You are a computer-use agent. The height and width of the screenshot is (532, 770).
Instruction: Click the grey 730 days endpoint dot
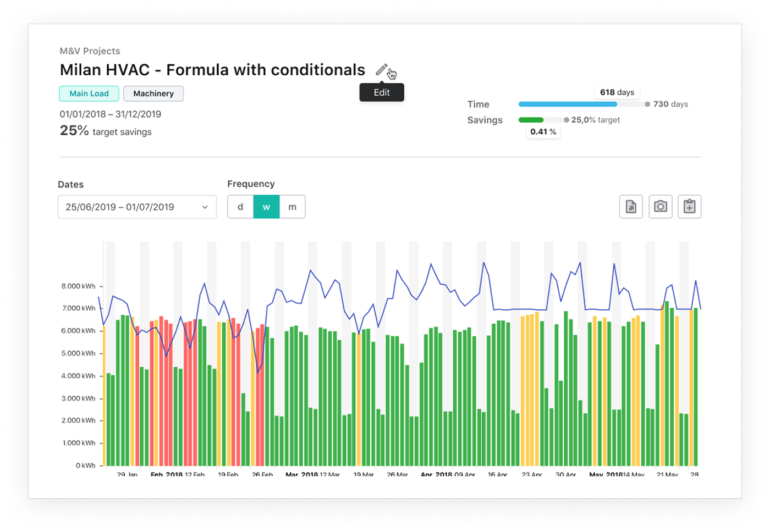coord(647,104)
